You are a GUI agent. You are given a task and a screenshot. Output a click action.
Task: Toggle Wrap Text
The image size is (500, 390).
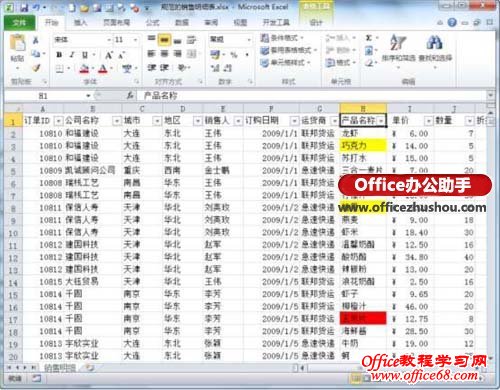191,40
